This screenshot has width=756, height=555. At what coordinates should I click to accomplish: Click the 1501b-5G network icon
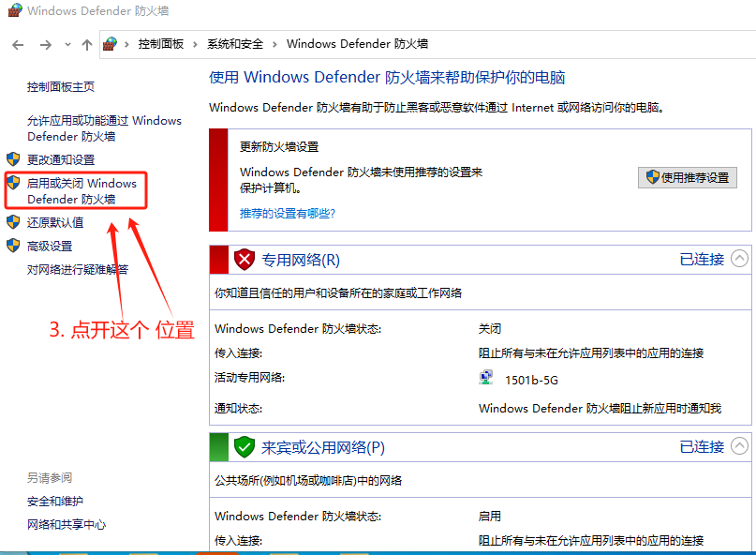click(486, 377)
